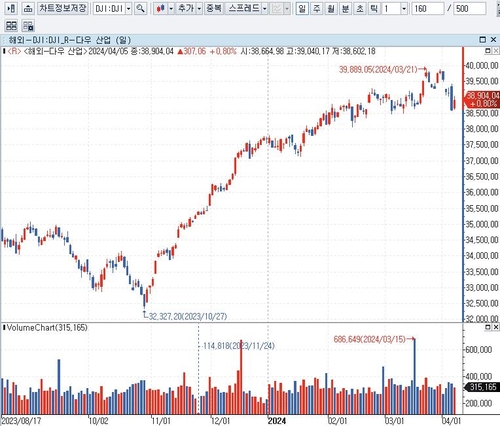
Task: Click the 2023/08/17 date label on axis
Action: [x=21, y=421]
